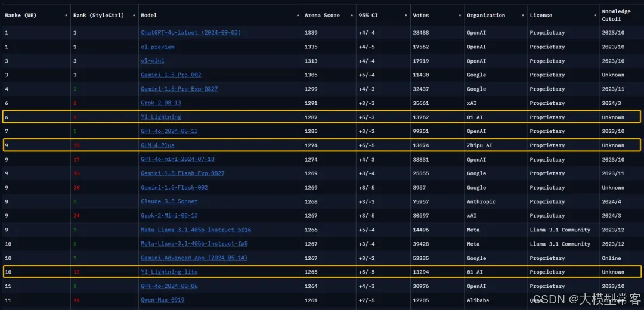The image size is (644, 310).
Task: Select the Arena Score 1313 cell
Action: [x=311, y=61]
